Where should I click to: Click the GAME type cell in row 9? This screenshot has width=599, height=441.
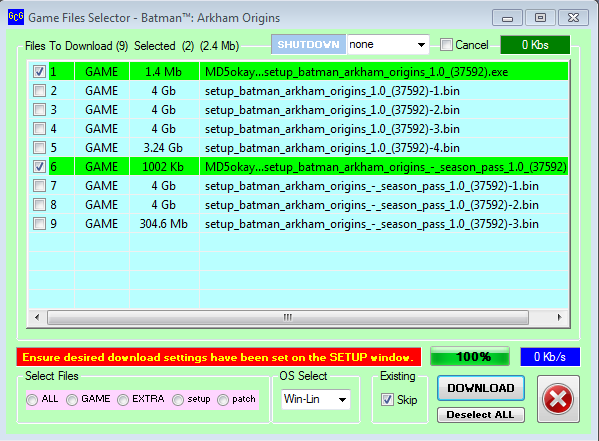point(102,224)
